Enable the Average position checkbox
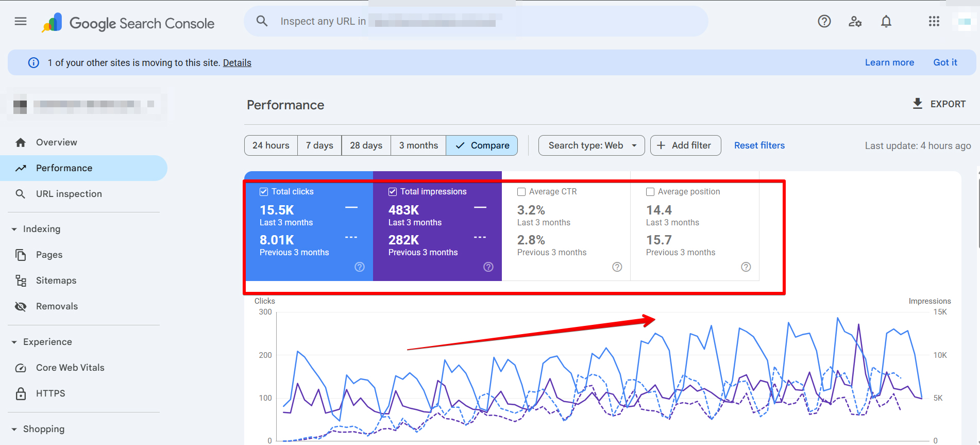This screenshot has width=980, height=445. (x=650, y=192)
